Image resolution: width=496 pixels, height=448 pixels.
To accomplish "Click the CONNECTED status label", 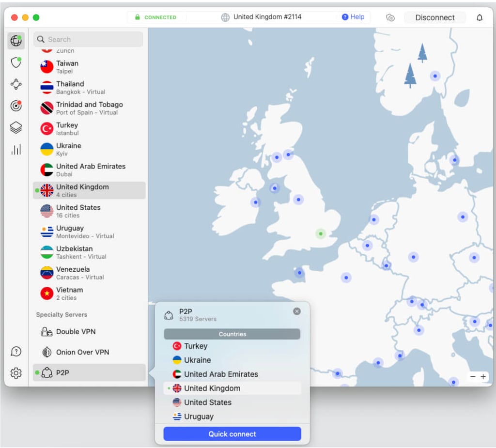I will tap(160, 17).
